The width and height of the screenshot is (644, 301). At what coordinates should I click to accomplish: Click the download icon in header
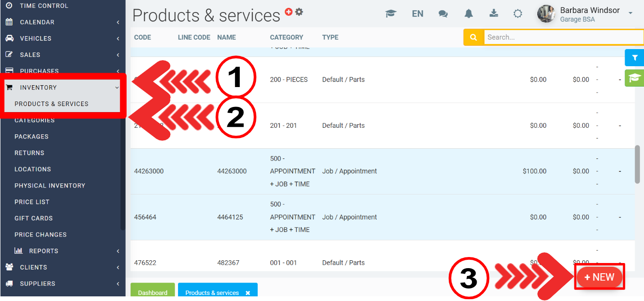pyautogui.click(x=493, y=14)
